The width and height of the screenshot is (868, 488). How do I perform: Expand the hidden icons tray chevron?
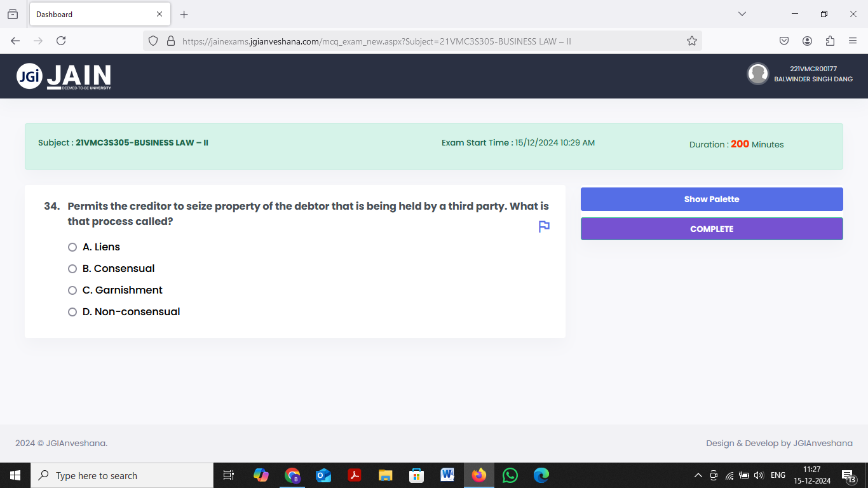[x=697, y=475]
